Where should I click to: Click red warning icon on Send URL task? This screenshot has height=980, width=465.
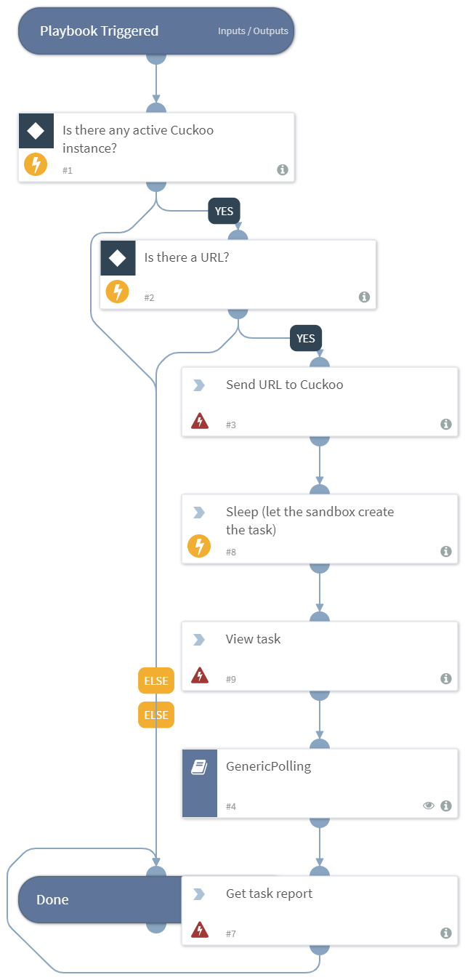tap(199, 421)
